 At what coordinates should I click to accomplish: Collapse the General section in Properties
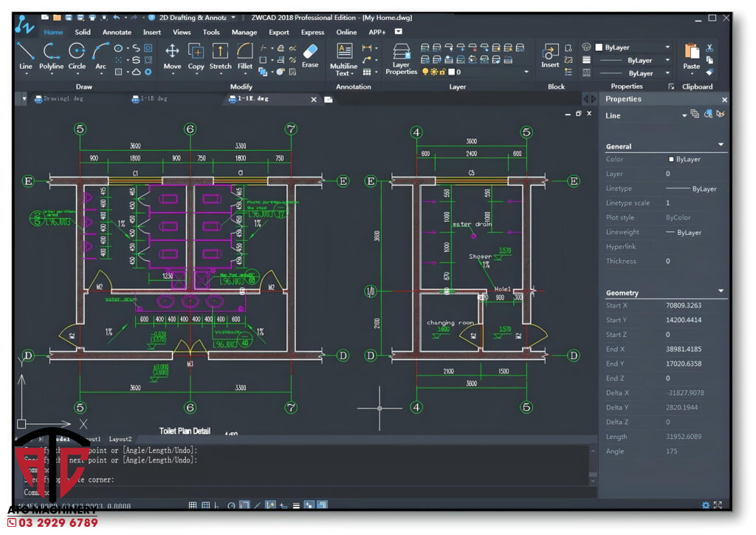721,146
